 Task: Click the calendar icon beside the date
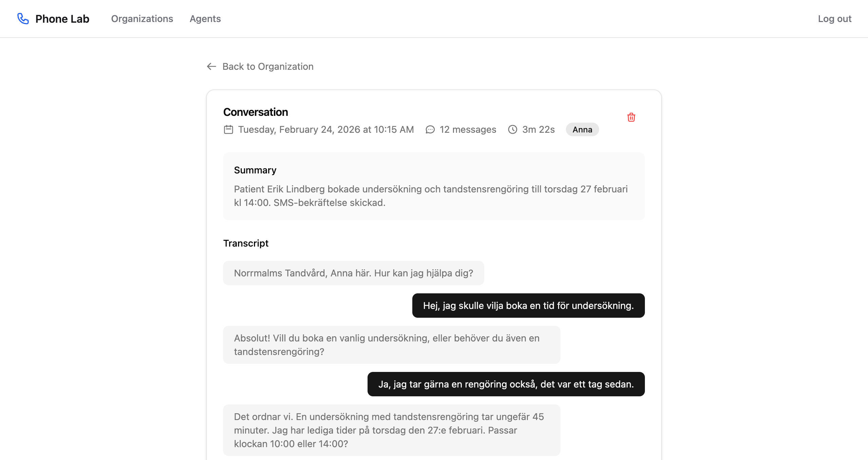228,129
